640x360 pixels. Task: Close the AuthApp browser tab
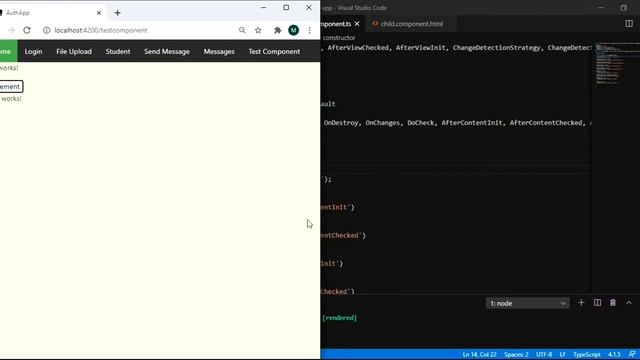pyautogui.click(x=99, y=13)
